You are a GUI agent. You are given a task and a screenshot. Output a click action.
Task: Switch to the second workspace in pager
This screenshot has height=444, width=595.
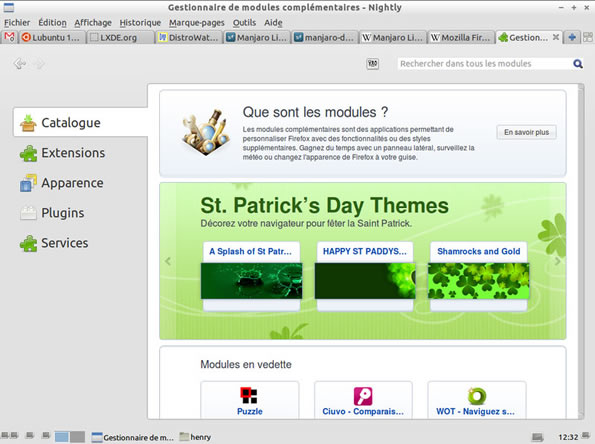(77, 437)
